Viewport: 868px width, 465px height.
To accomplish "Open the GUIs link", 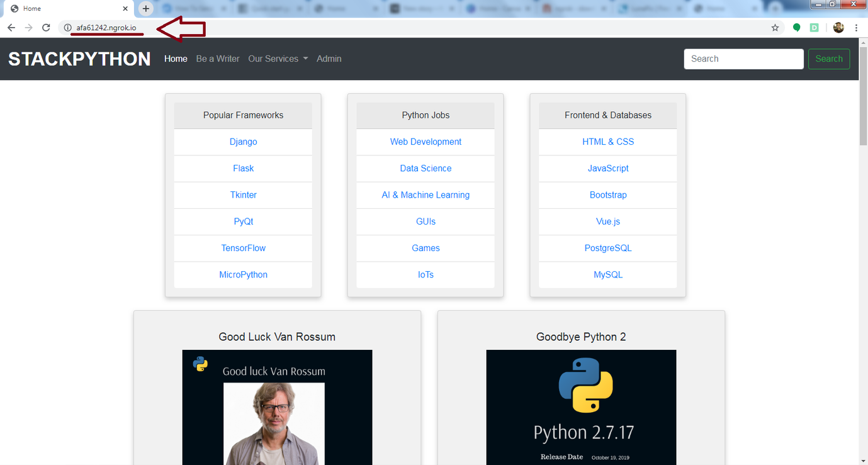I will coord(426,221).
